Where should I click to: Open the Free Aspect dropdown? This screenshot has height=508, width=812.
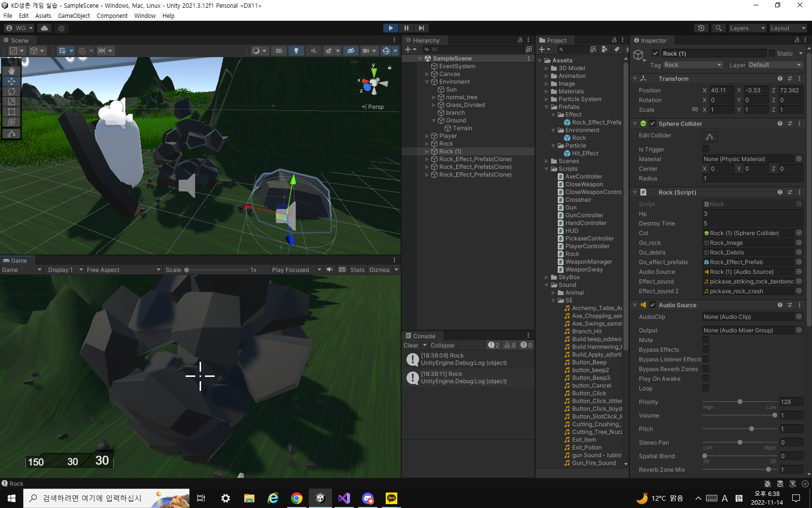(124, 270)
